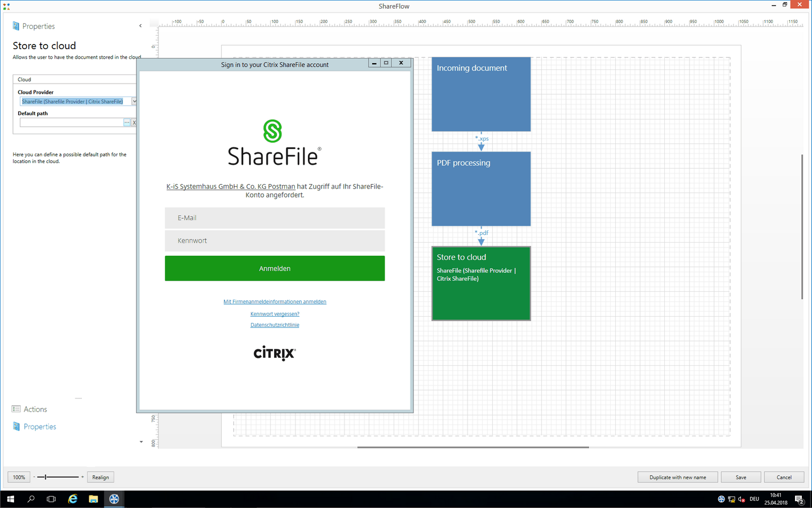Image resolution: width=812 pixels, height=508 pixels.
Task: Click the ShareFlow taskbar app icon
Action: tap(114, 499)
